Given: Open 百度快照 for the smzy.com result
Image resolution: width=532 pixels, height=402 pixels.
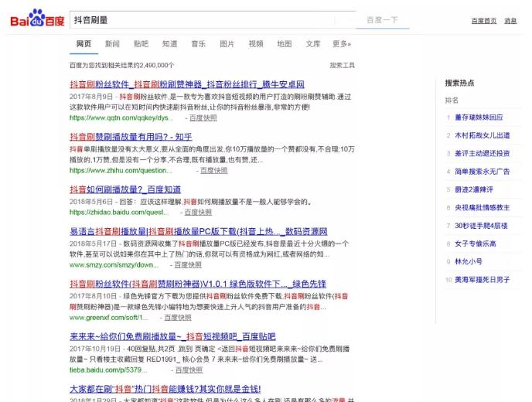Looking at the screenshot, I should pos(188,264).
